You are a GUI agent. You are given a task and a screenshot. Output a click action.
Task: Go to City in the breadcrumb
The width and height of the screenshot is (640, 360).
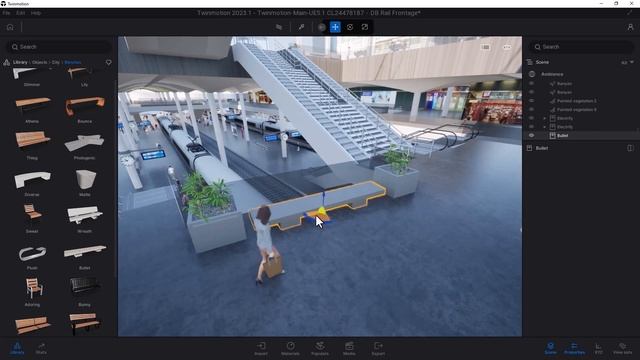pos(56,62)
